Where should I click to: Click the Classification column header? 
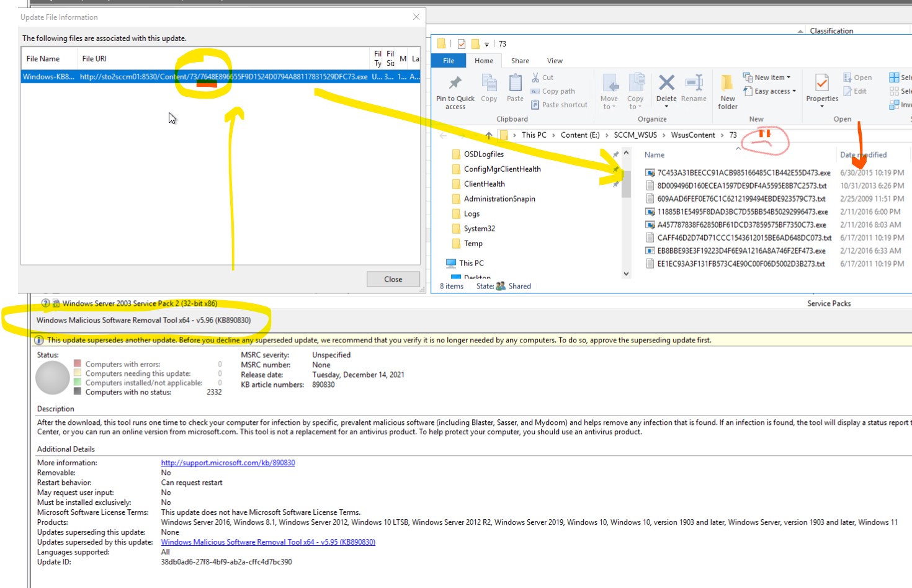click(831, 31)
